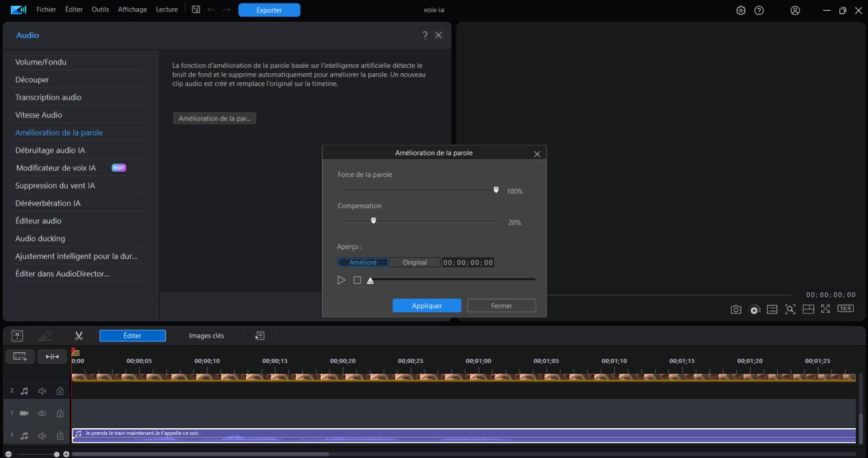Image resolution: width=868 pixels, height=458 pixels.
Task: Click the Compensation slider handle
Action: pos(374,221)
